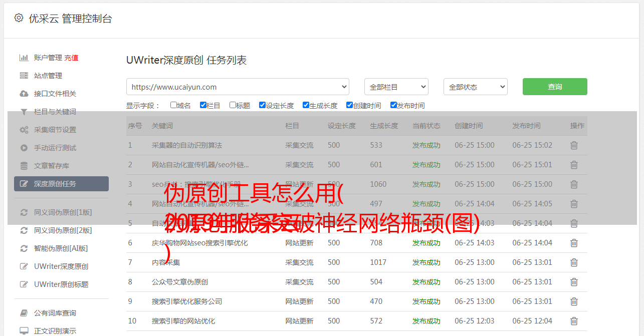Screen dimensions: 644x336
Task: Uncheck the 创建时间 checkbox
Action: (x=349, y=105)
